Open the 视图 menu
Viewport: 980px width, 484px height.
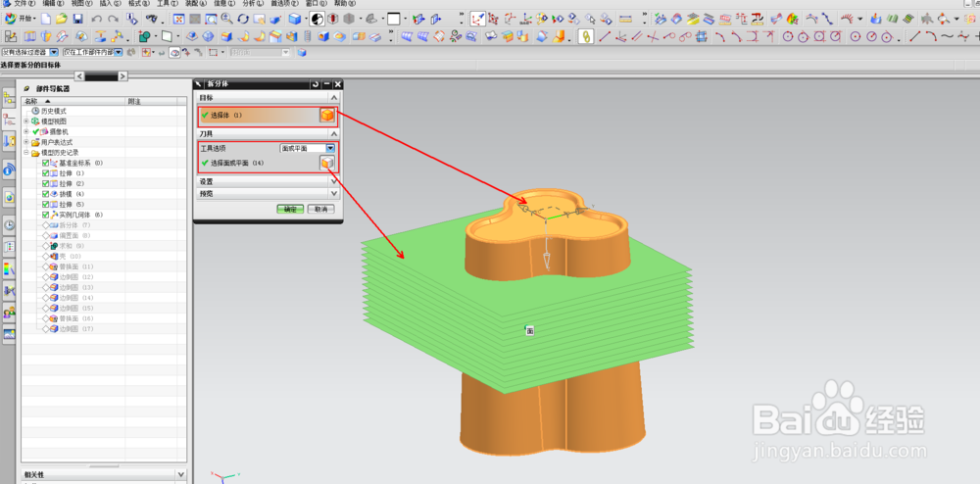(82, 4)
